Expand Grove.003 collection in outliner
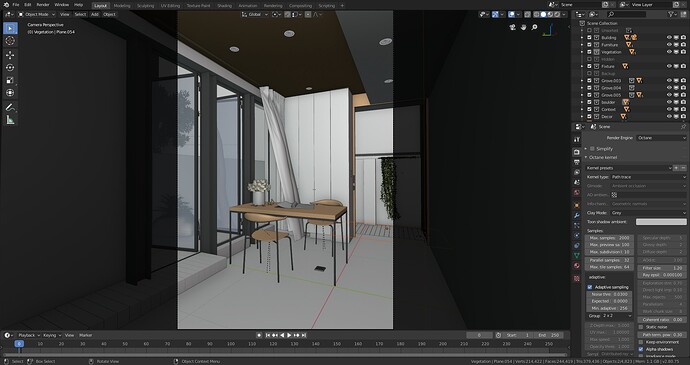 coord(583,81)
